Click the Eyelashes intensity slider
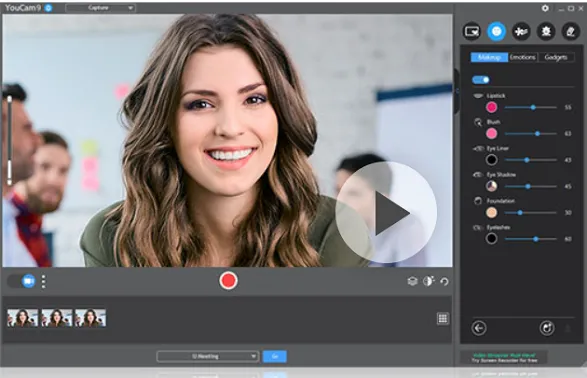The height and width of the screenshot is (378, 587). pyautogui.click(x=530, y=239)
